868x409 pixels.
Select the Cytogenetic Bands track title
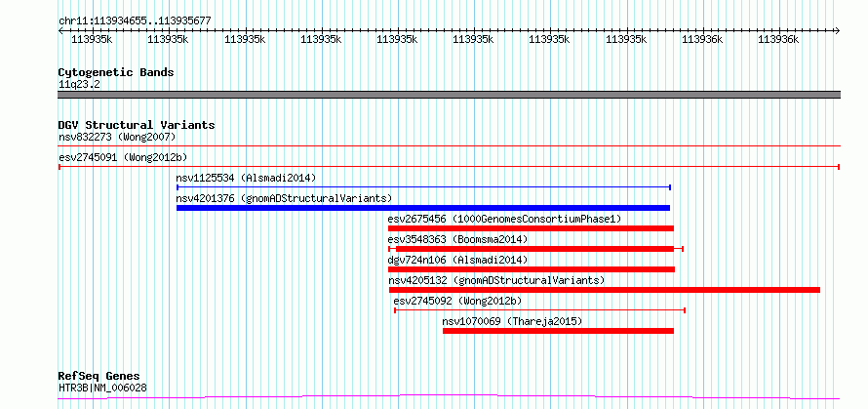[116, 72]
